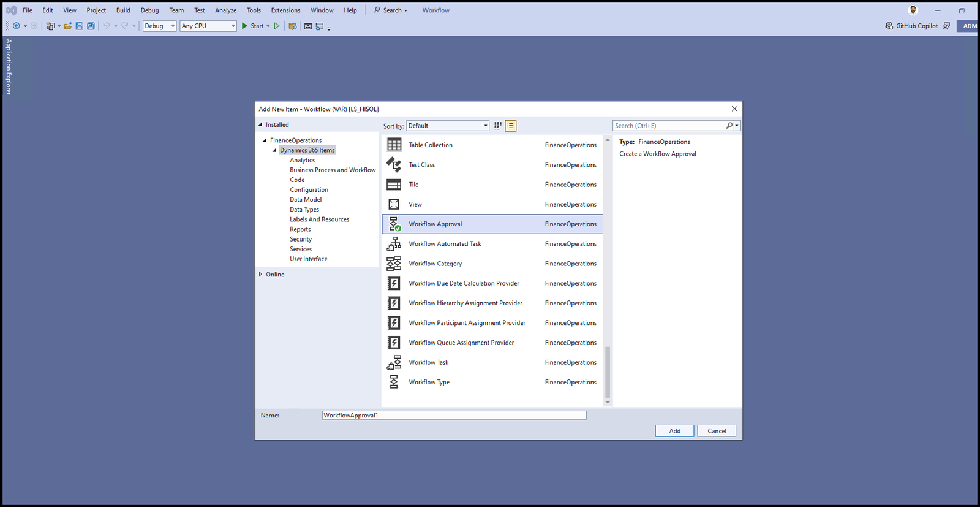Select the User Interface category
The image size is (980, 507).
point(309,259)
